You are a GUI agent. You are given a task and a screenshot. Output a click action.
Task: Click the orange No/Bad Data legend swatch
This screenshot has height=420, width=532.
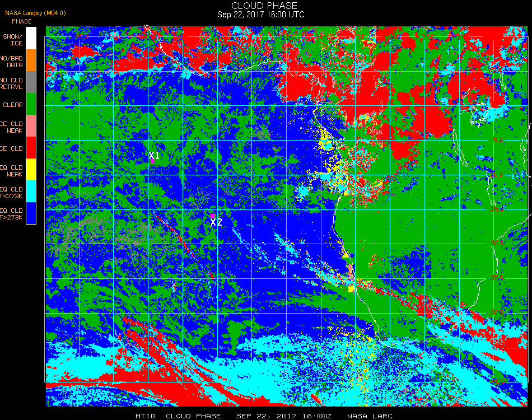pyautogui.click(x=31, y=60)
